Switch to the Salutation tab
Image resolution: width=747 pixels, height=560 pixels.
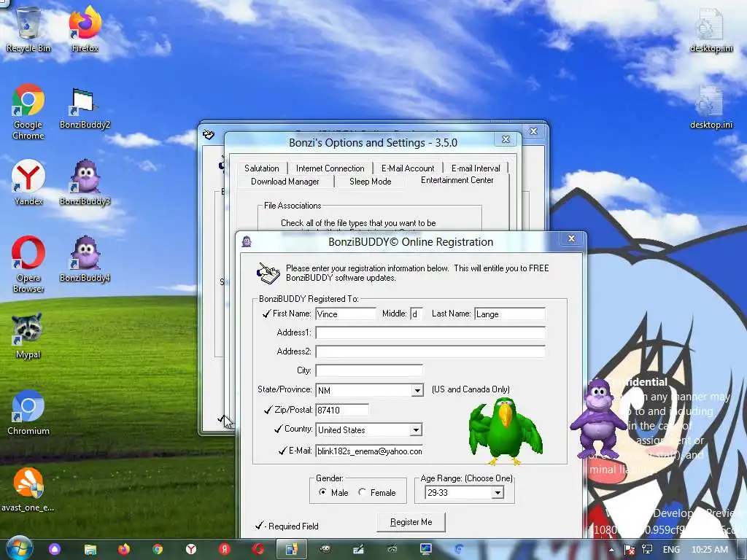point(262,168)
